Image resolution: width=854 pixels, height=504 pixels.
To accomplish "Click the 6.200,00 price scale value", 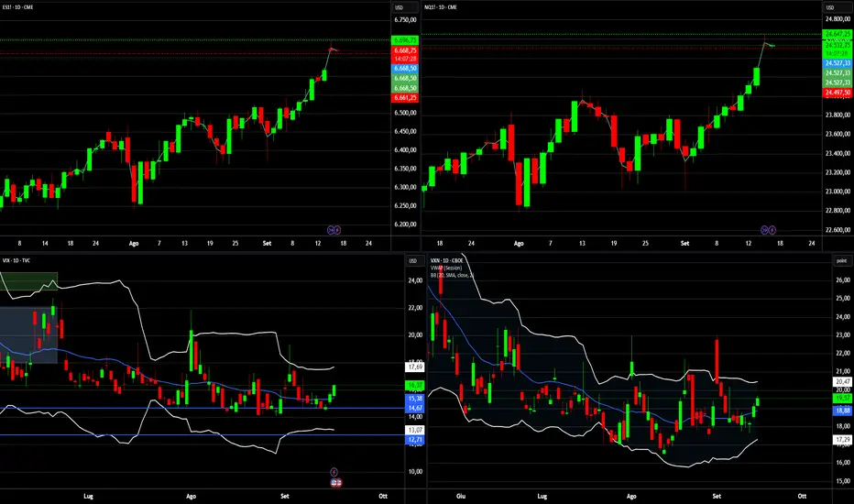I will [x=405, y=225].
